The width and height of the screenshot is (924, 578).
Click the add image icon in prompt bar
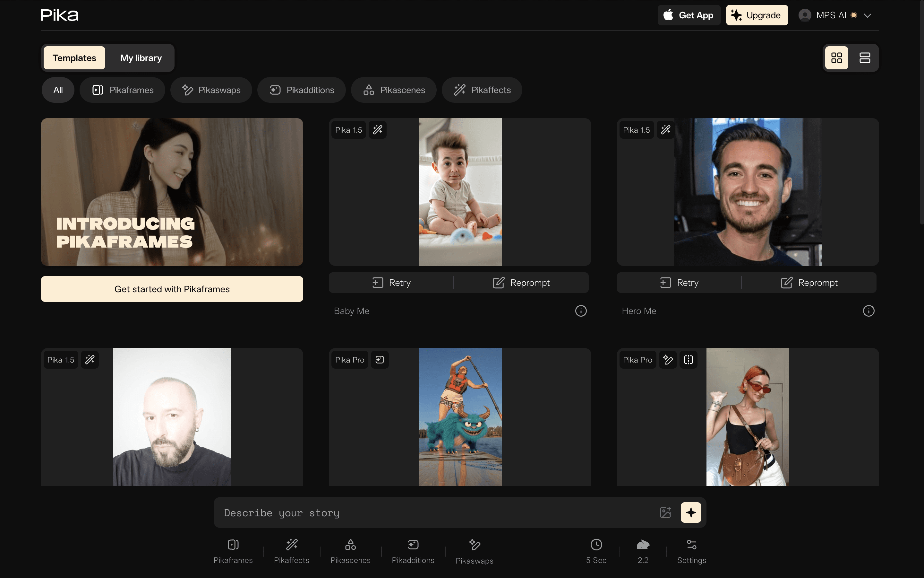click(665, 512)
